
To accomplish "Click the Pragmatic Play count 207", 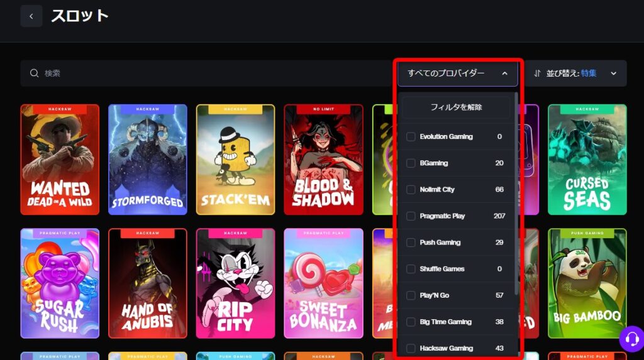I will [499, 216].
